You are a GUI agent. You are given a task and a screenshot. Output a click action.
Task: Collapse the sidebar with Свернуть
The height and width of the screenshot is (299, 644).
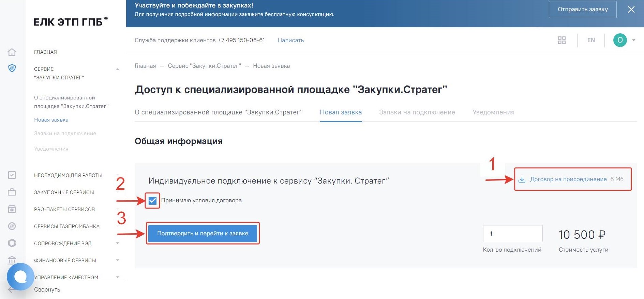point(47,289)
